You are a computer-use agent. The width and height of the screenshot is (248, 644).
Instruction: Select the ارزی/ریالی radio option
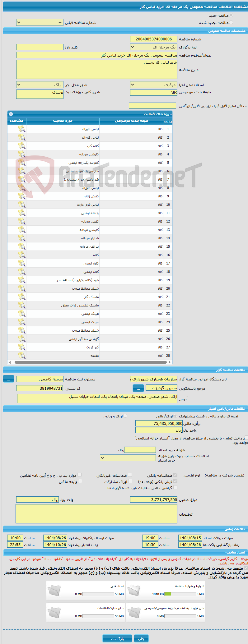pos(175,416)
